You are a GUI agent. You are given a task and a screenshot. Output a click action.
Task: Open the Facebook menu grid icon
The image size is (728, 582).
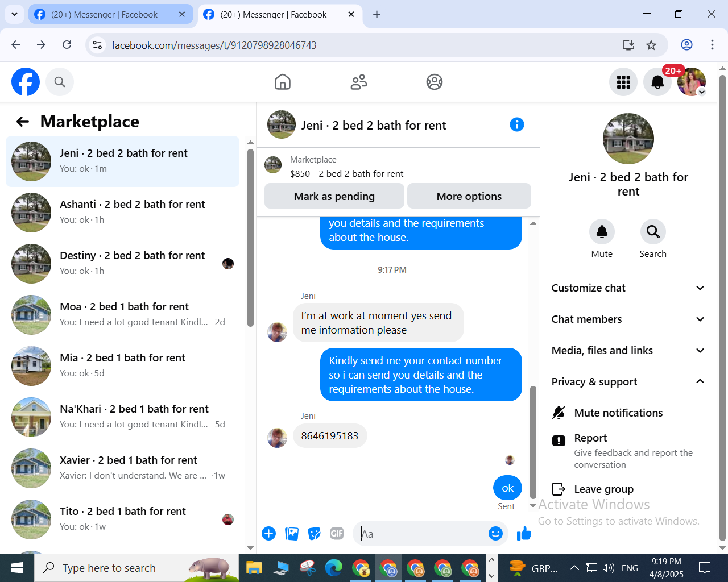[x=623, y=82]
